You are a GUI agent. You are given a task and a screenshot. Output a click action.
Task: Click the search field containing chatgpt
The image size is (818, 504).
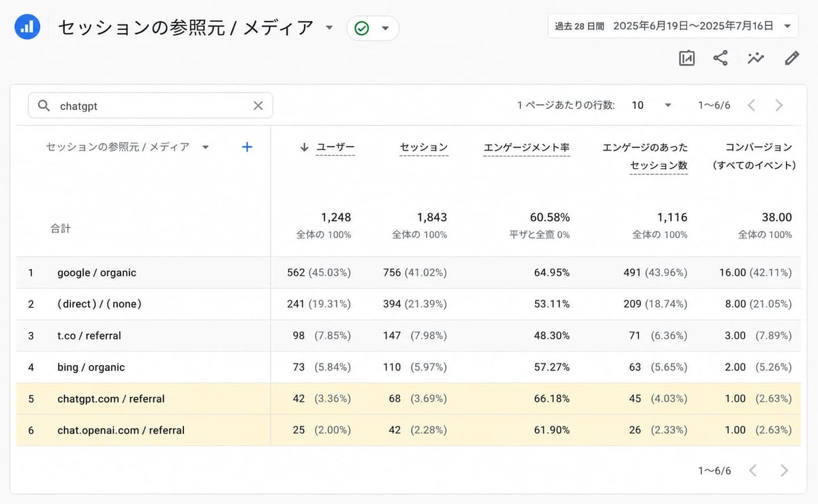pos(150,106)
